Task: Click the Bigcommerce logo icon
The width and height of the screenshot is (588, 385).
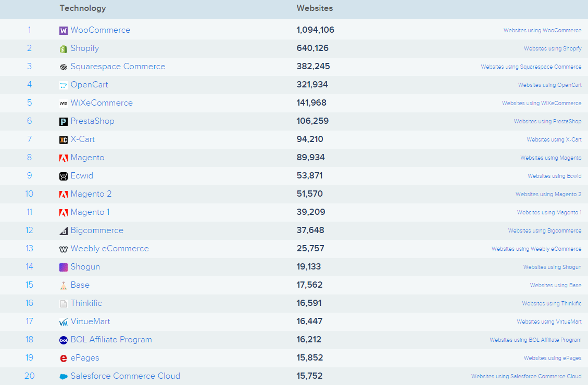Action: point(64,230)
